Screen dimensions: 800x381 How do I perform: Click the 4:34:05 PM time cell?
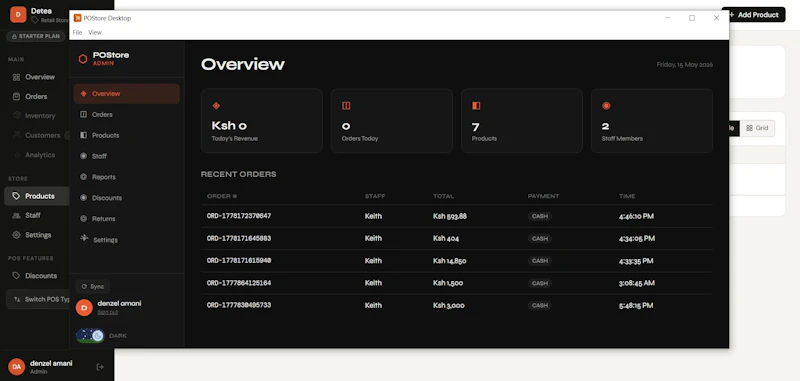tap(637, 238)
